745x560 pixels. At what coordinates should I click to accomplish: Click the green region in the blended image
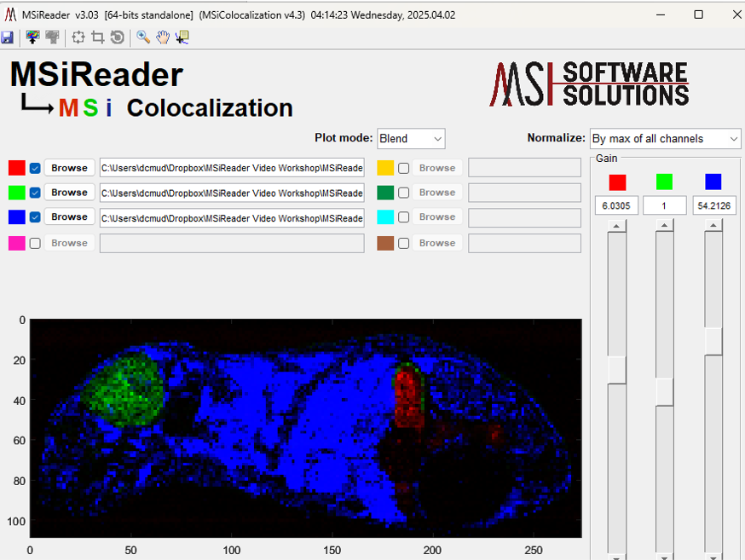[x=125, y=390]
